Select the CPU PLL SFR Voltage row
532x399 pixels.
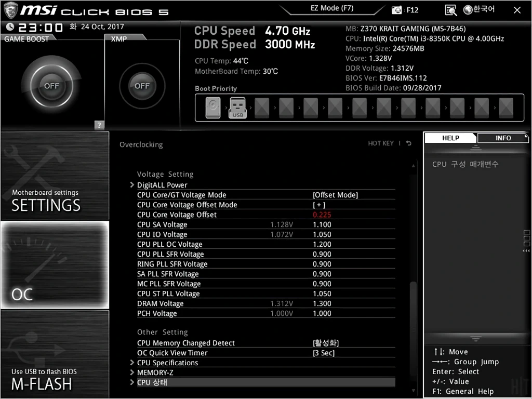(x=266, y=254)
